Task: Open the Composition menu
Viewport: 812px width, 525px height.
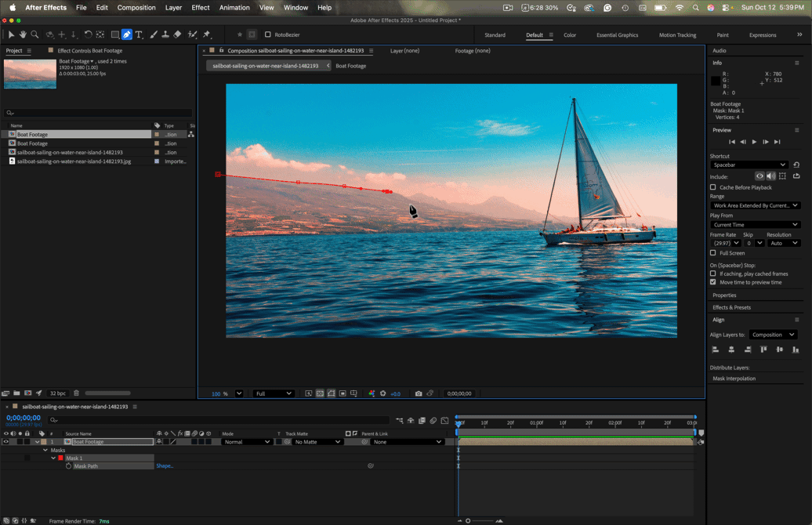Action: 136,7
